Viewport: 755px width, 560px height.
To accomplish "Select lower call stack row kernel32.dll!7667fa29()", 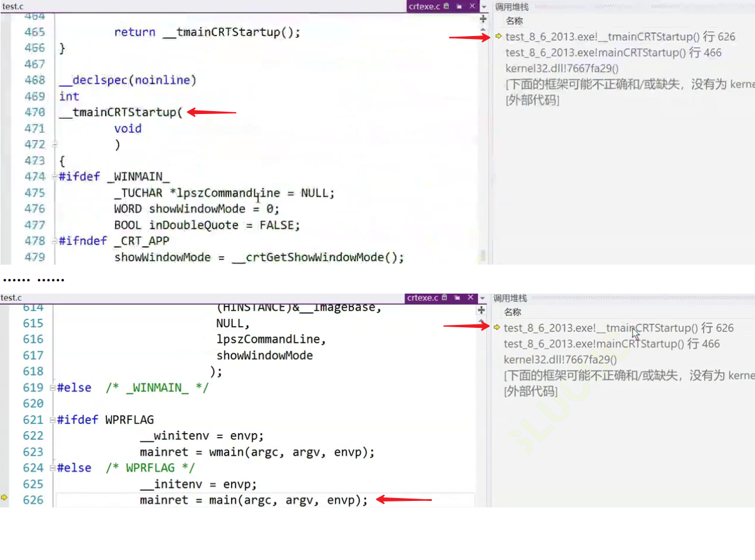I will pyautogui.click(x=560, y=360).
